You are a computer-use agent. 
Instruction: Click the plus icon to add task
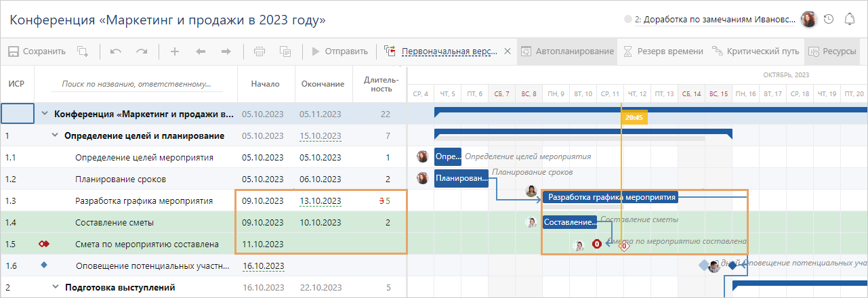click(x=175, y=51)
